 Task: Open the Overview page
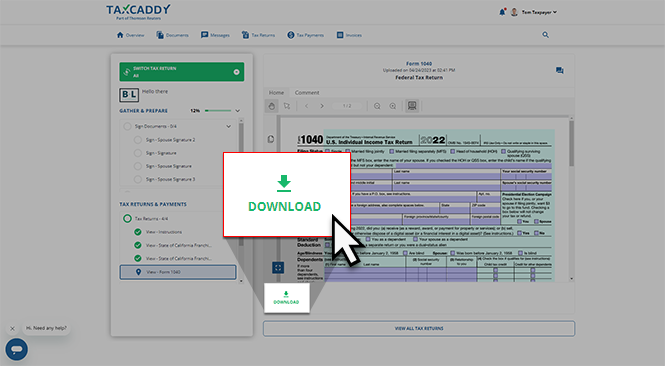(x=130, y=35)
